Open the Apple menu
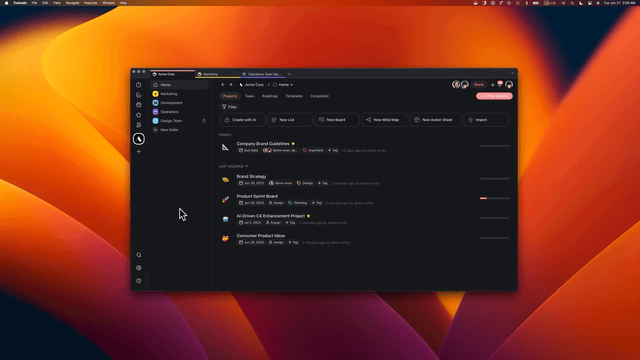Image resolution: width=640 pixels, height=360 pixels. [6, 3]
